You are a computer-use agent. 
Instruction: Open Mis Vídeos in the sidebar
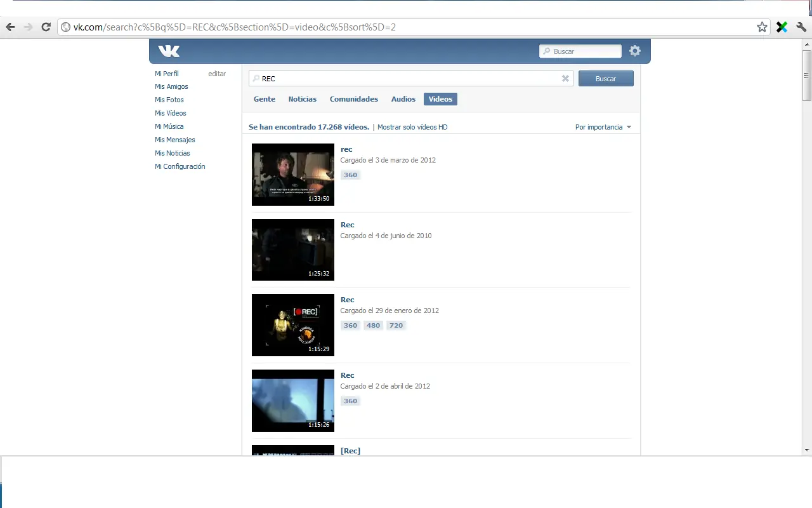(x=171, y=113)
